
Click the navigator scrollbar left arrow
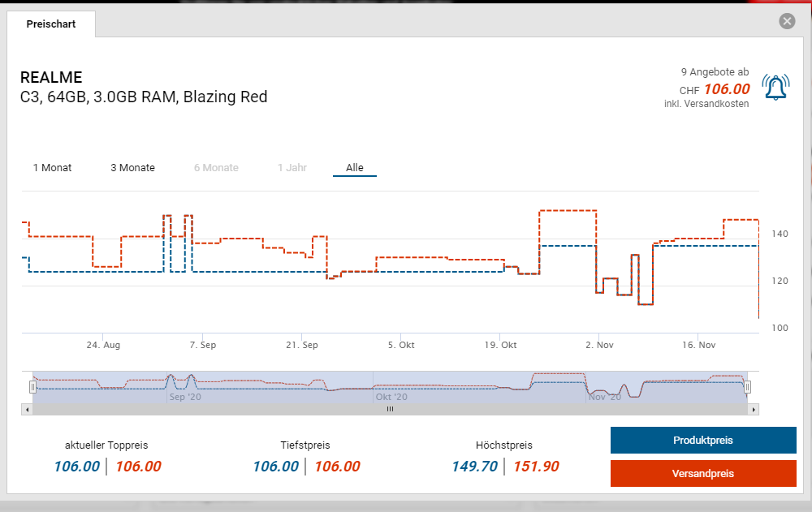[x=28, y=409]
